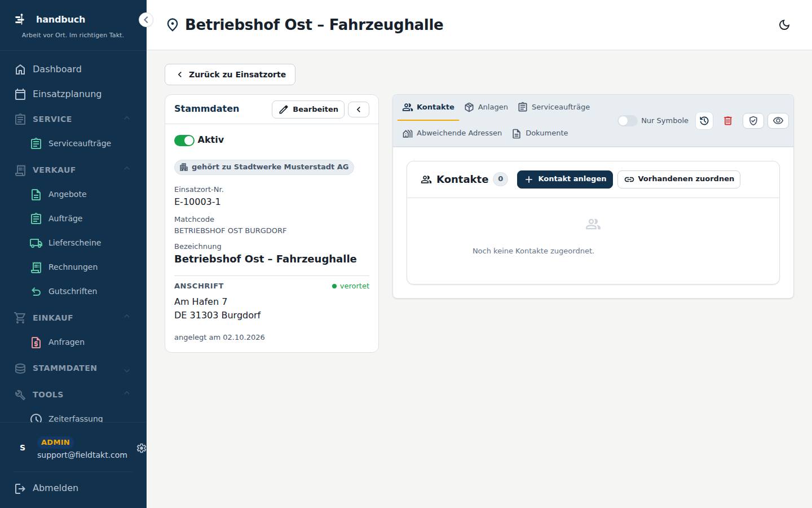The image size is (812, 508).
Task: Click the handbuch logo icon
Action: [x=20, y=19]
